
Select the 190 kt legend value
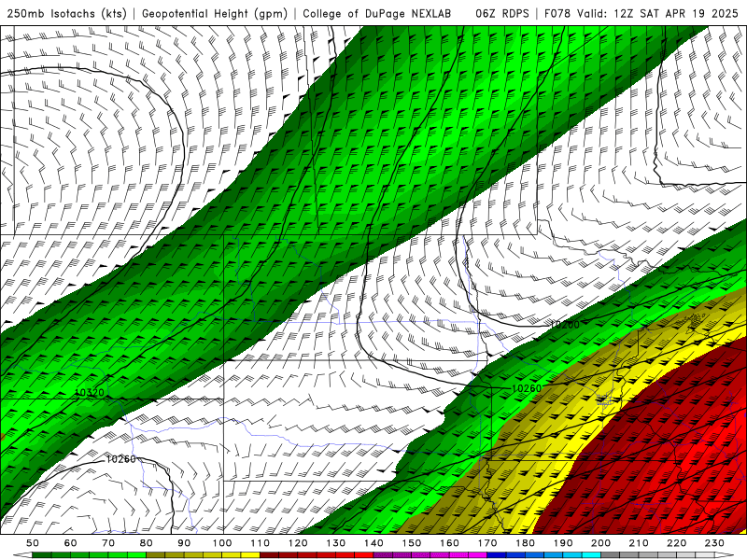coord(563,543)
